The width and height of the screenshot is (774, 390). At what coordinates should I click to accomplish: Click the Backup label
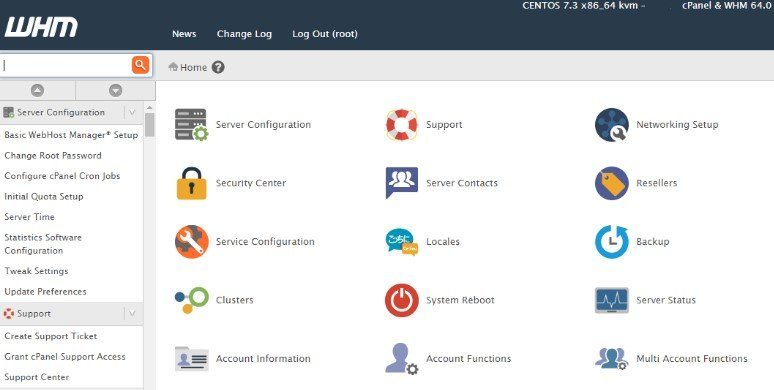653,242
